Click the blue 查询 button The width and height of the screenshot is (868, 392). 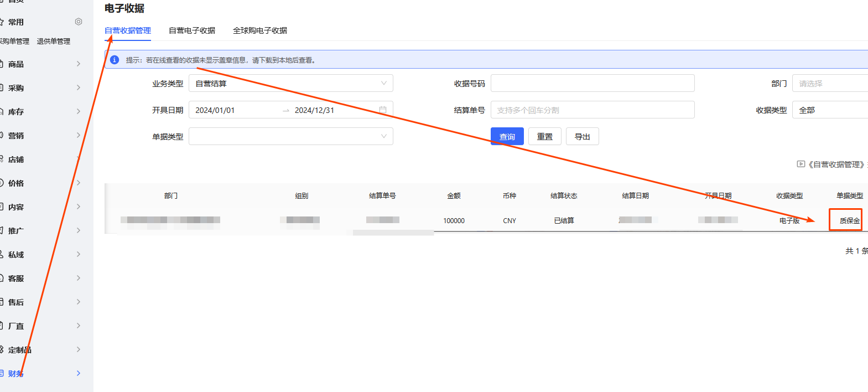click(507, 136)
